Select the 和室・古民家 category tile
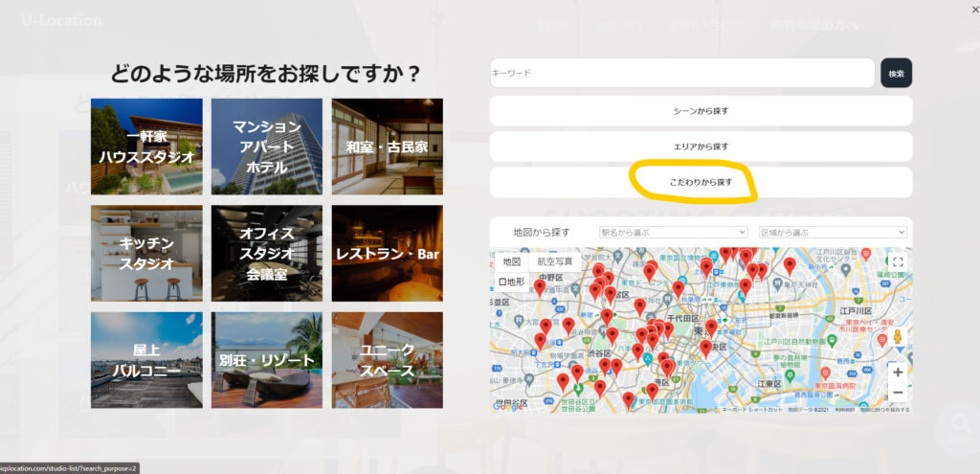980x474 pixels. click(x=388, y=147)
